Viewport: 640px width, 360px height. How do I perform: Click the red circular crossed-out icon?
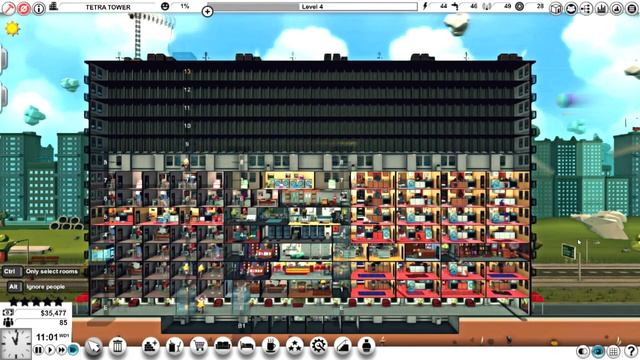pos(24,8)
